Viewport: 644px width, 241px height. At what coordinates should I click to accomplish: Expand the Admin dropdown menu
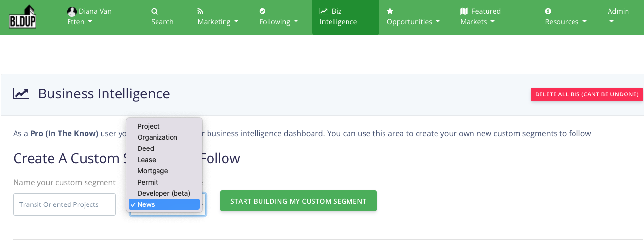pyautogui.click(x=618, y=17)
